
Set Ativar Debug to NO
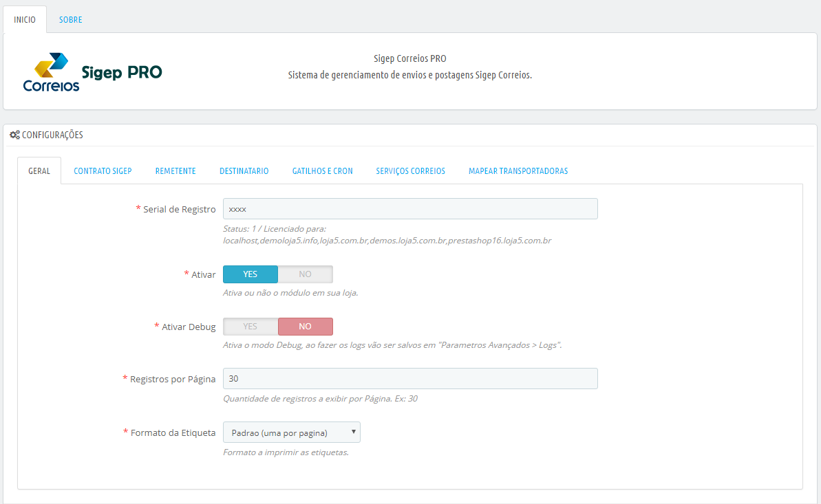(305, 327)
